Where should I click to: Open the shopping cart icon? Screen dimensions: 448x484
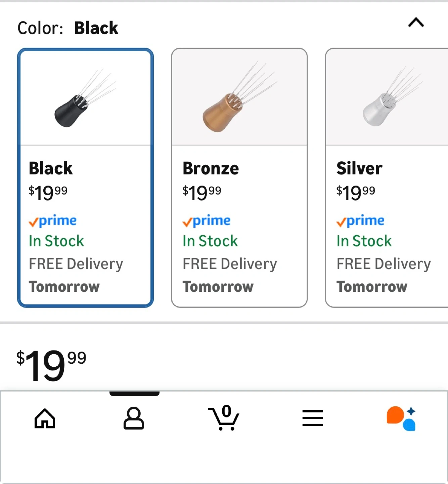coord(224,418)
